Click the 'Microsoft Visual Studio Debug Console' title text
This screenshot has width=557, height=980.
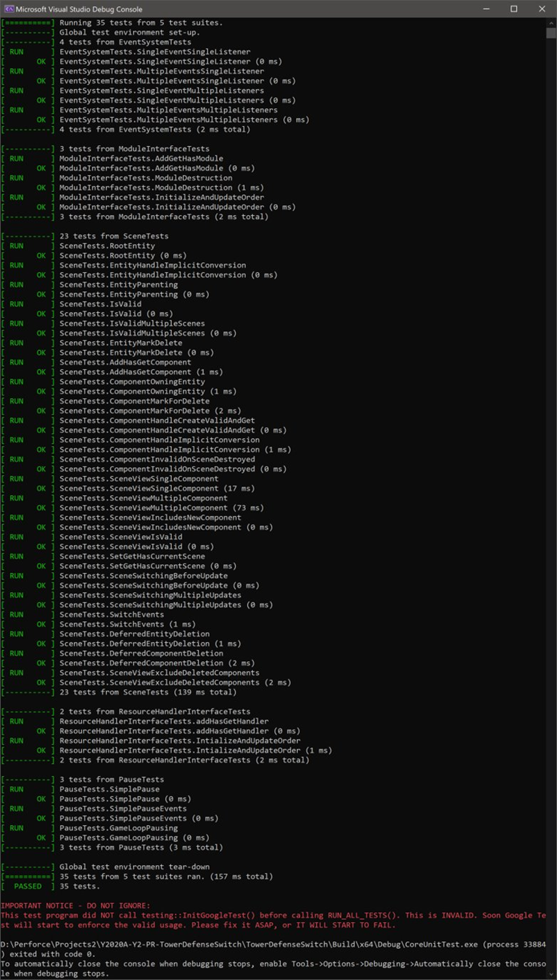[79, 9]
